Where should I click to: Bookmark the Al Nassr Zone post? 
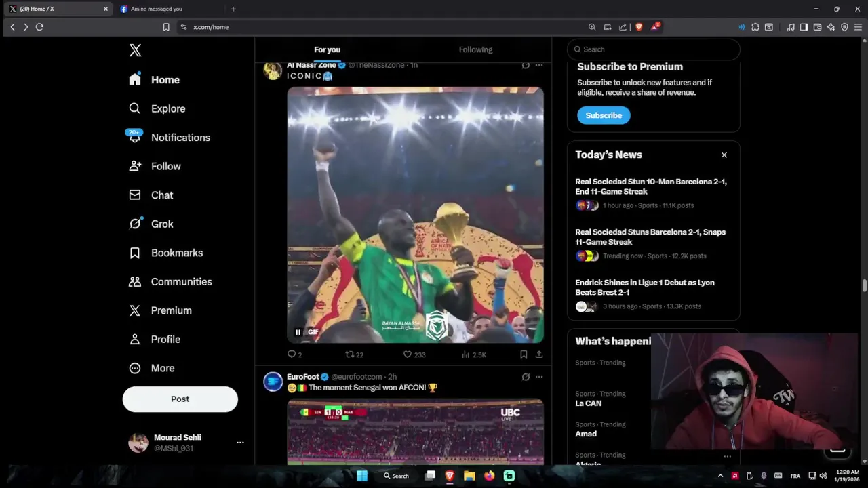pos(524,354)
